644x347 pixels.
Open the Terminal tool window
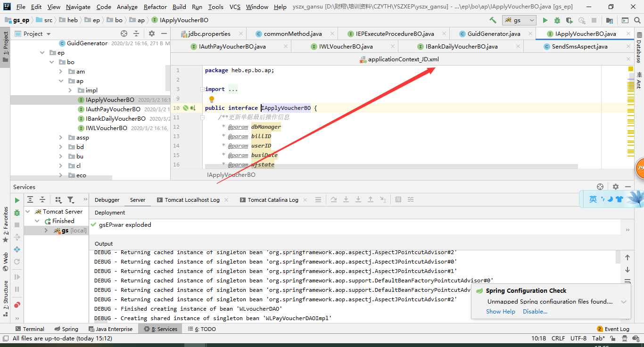[x=30, y=329]
